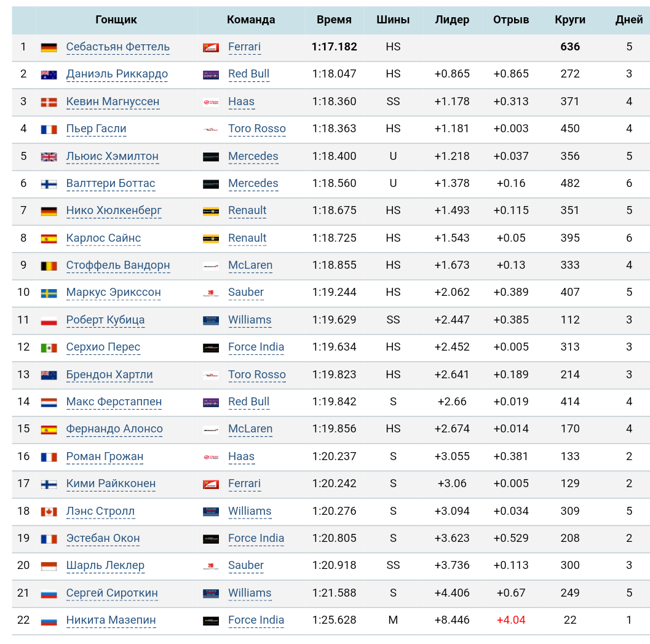The image size is (650, 644).
Task: Click the Australian flag beside Даниэль Риккардо
Action: 49,74
